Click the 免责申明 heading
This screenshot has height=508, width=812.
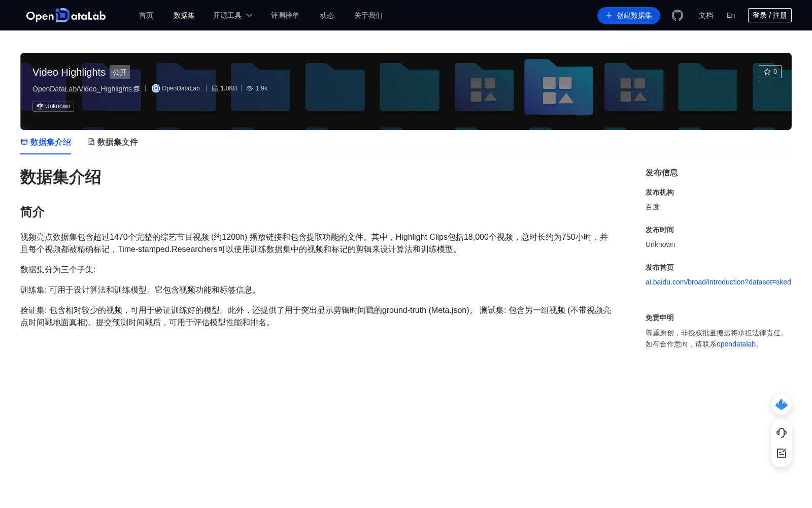tap(660, 317)
